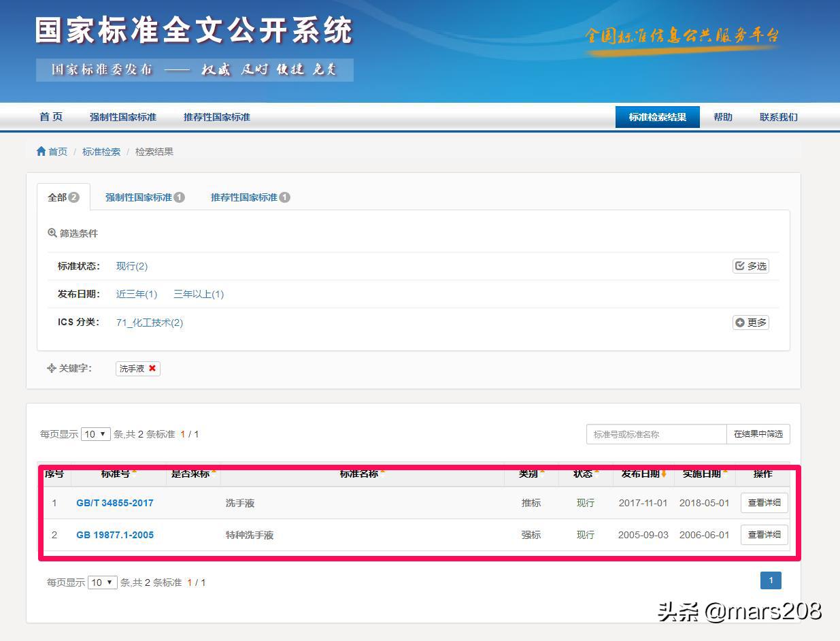Screen dimensions: 840x641
Task: Click the diamond icon beside 关键字
Action: tap(52, 368)
